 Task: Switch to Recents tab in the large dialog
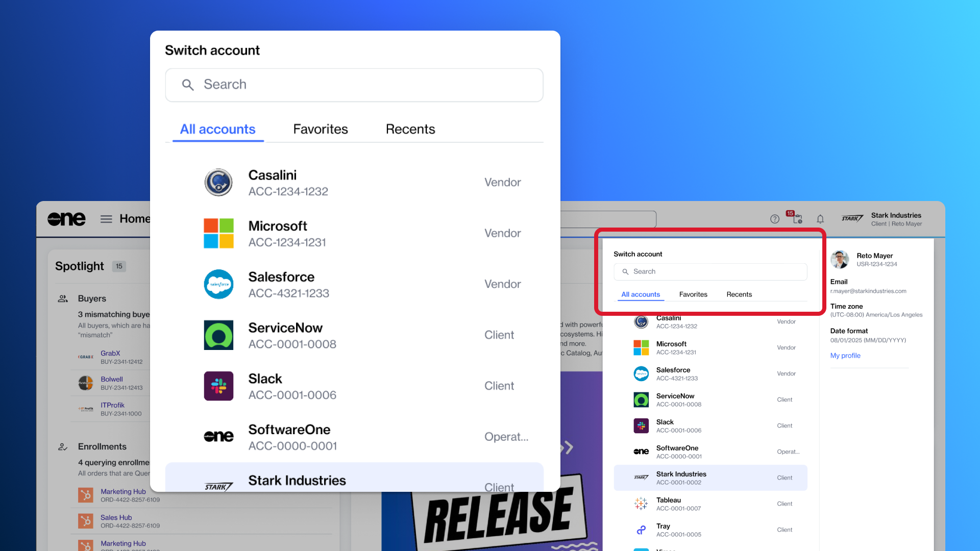pos(410,129)
